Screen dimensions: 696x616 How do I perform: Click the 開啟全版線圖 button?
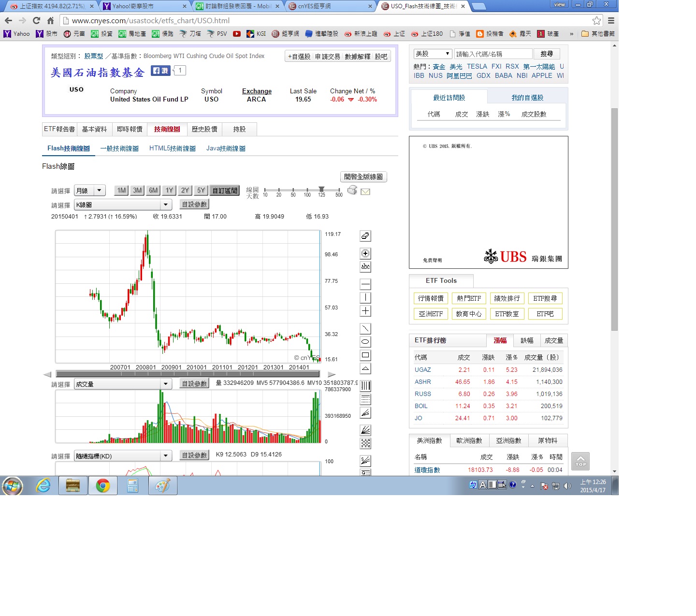[x=363, y=177]
